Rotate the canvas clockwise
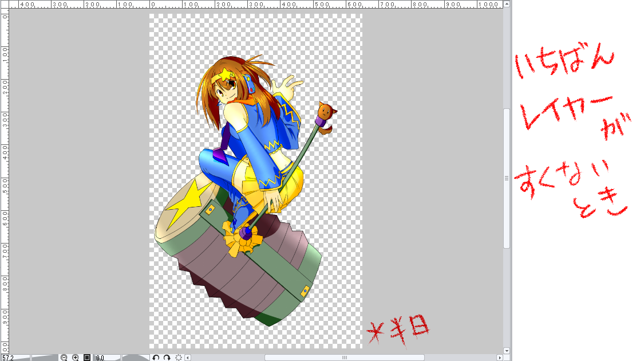Image resolution: width=644 pixels, height=361 pixels. [x=167, y=358]
